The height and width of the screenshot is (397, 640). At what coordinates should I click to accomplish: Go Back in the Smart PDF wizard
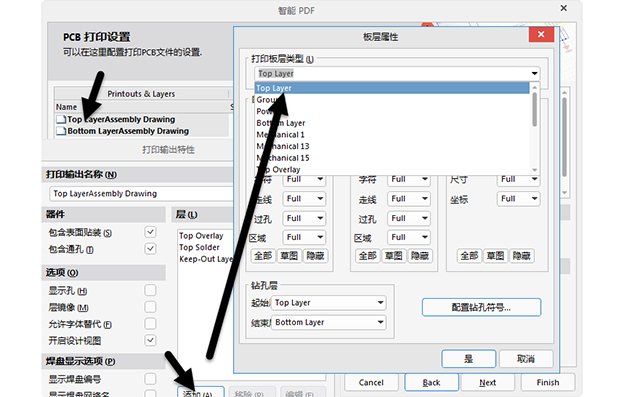pos(431,383)
